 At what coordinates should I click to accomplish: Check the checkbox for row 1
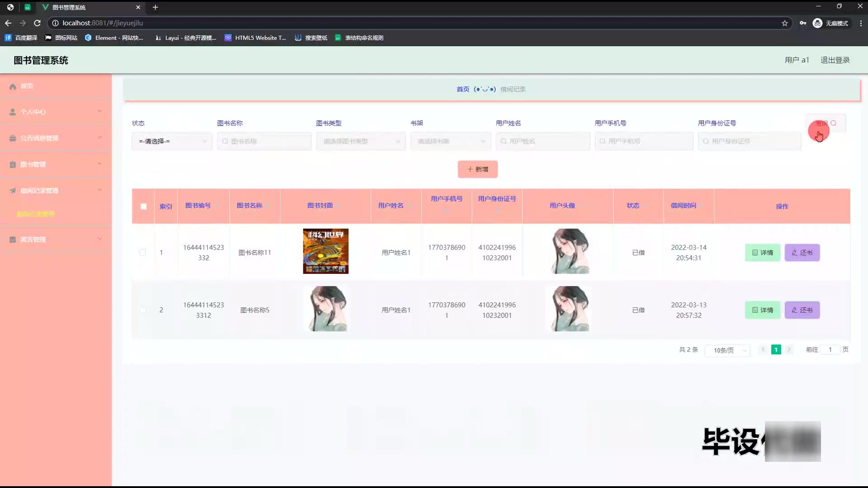(142, 253)
